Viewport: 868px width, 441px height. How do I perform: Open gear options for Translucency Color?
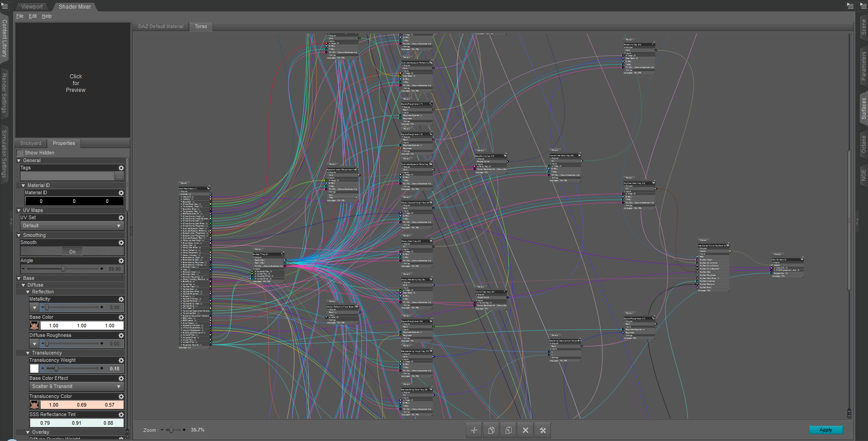click(121, 397)
